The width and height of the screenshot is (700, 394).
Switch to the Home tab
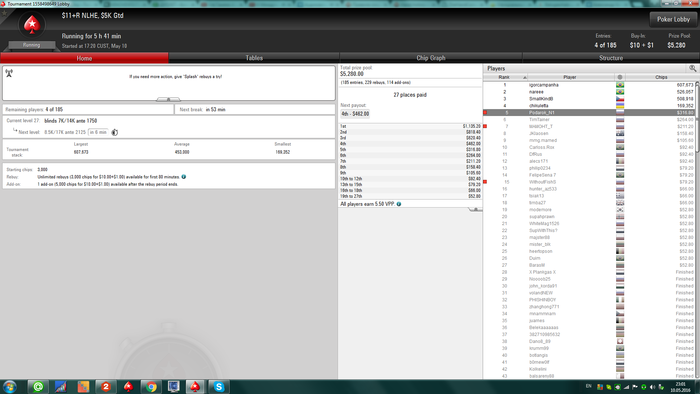point(84,58)
